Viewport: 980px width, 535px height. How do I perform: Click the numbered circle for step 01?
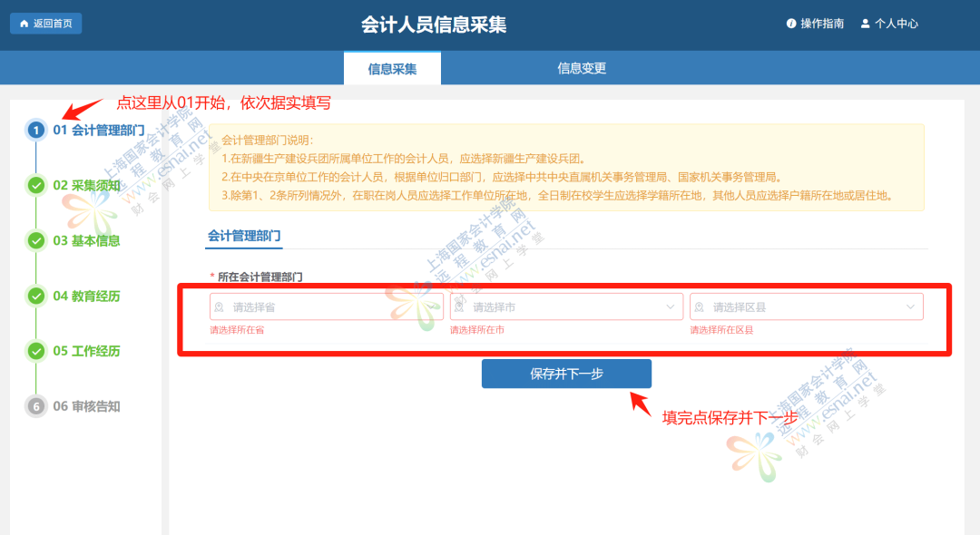(35, 129)
